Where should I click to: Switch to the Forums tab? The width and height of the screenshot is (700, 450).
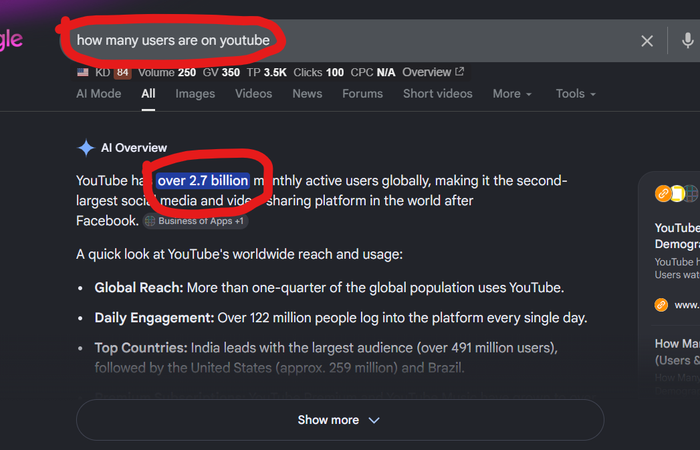pos(362,94)
